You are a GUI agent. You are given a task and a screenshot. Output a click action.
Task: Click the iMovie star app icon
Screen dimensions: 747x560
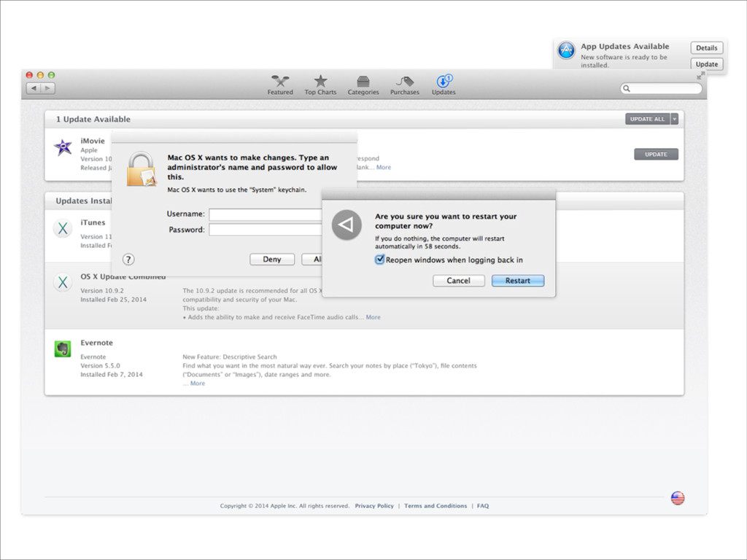(63, 147)
